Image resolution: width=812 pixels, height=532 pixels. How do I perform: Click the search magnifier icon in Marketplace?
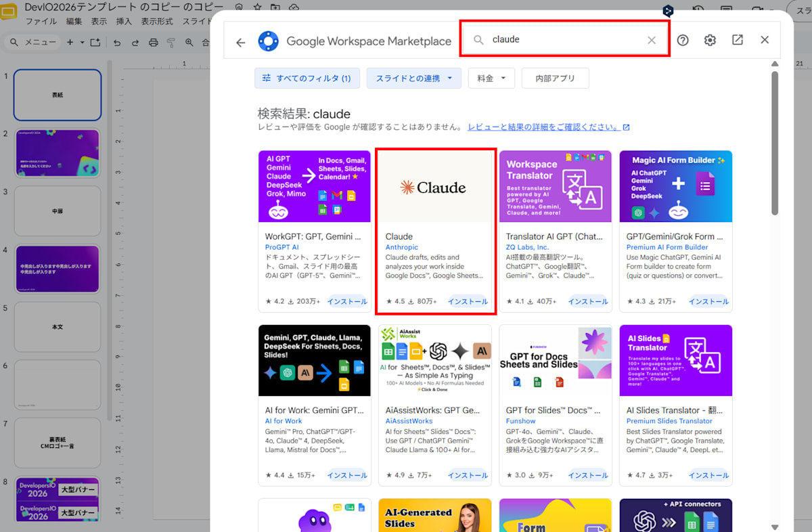[x=478, y=40]
